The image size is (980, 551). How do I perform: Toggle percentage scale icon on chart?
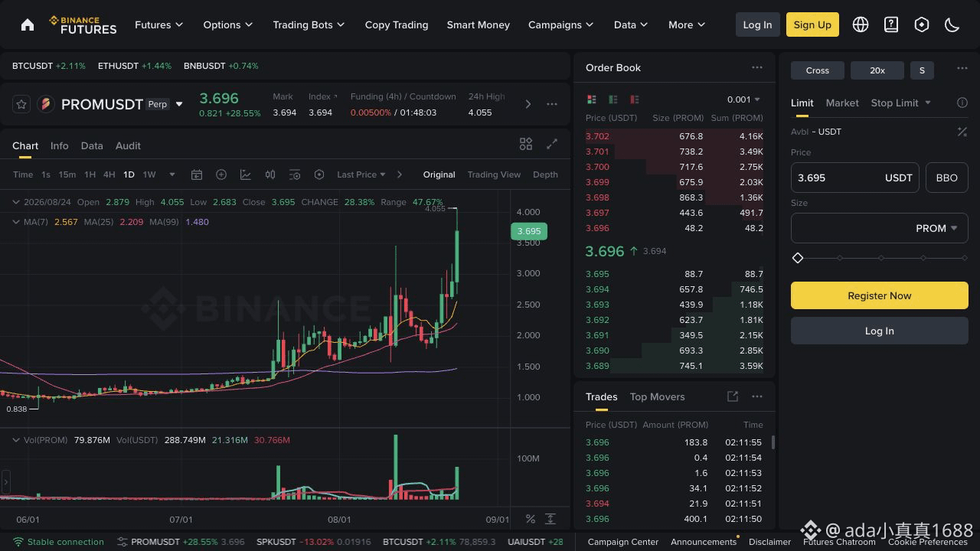point(531,519)
